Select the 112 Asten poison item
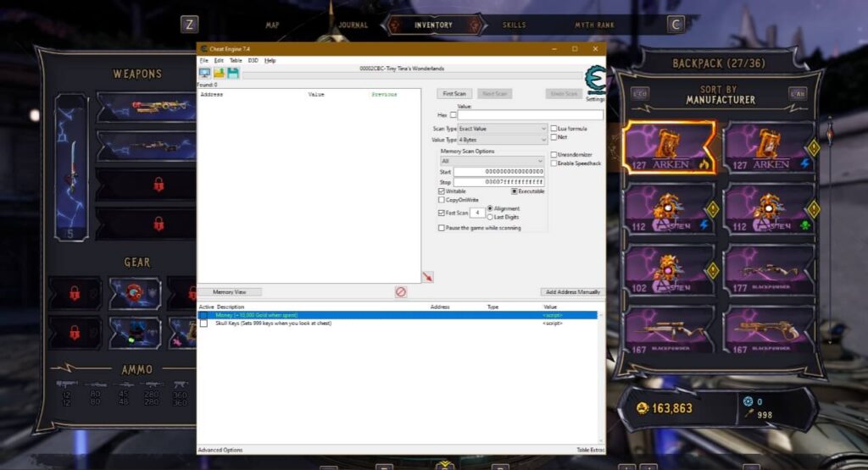Image resolution: width=868 pixels, height=470 pixels. click(768, 209)
